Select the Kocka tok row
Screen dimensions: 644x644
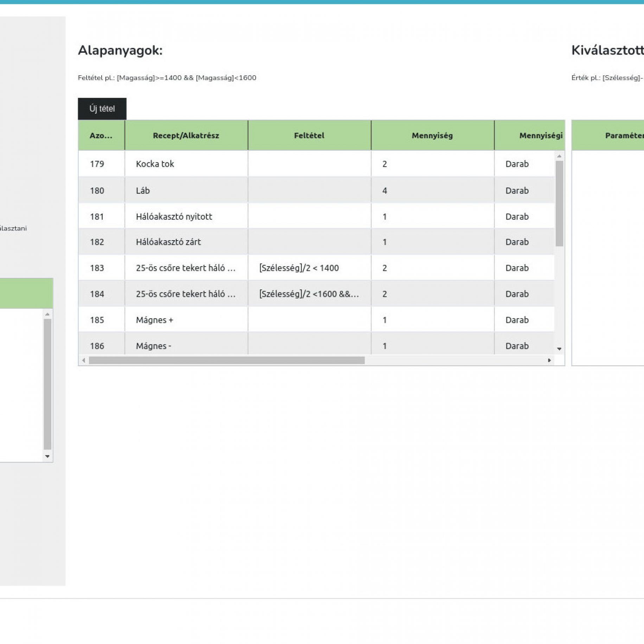click(155, 164)
